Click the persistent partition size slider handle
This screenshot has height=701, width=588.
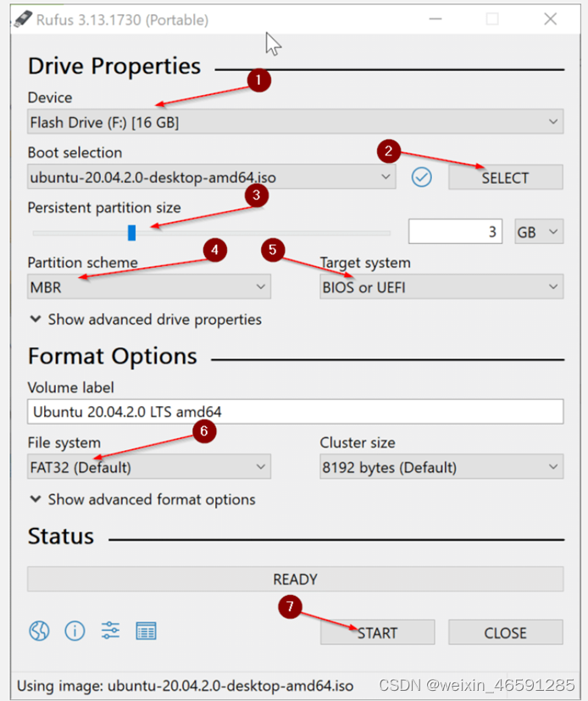pos(132,232)
